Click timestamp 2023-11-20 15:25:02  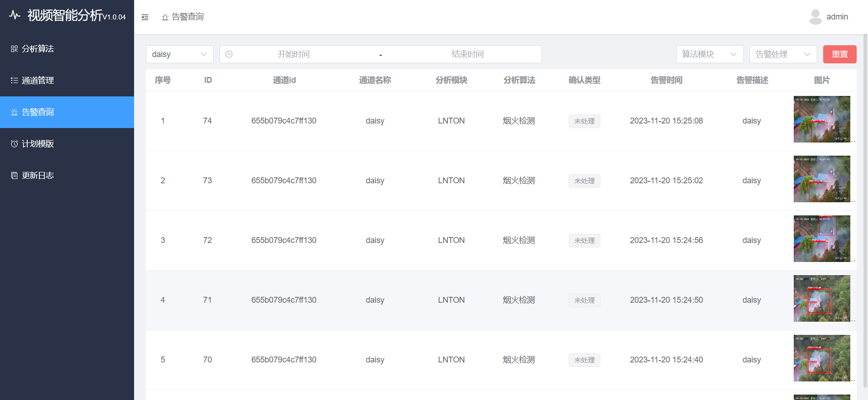[667, 181]
